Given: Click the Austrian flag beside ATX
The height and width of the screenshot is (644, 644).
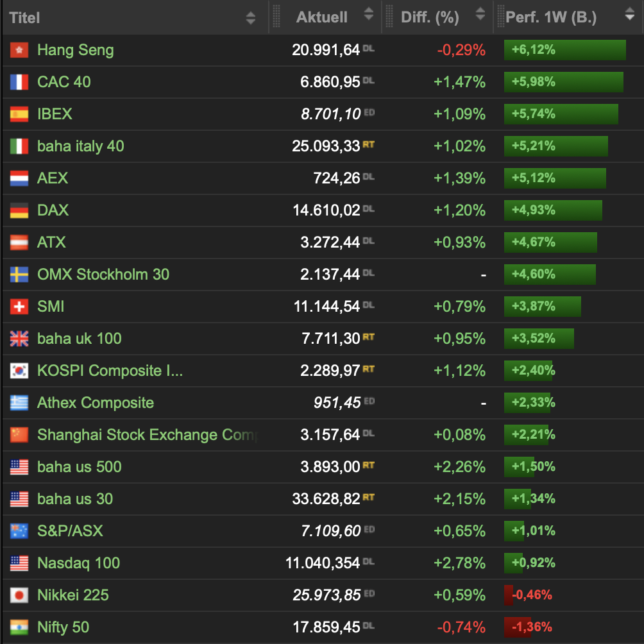Looking at the screenshot, I should (19, 242).
